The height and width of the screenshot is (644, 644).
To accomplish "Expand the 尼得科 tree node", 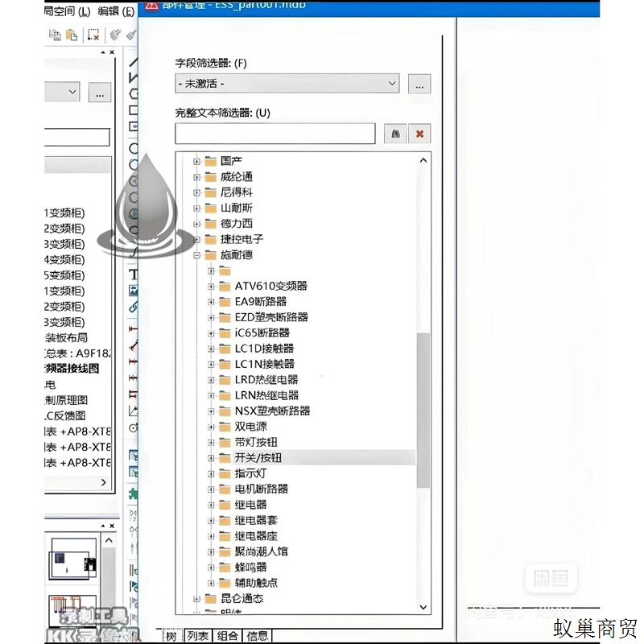I will [196, 192].
